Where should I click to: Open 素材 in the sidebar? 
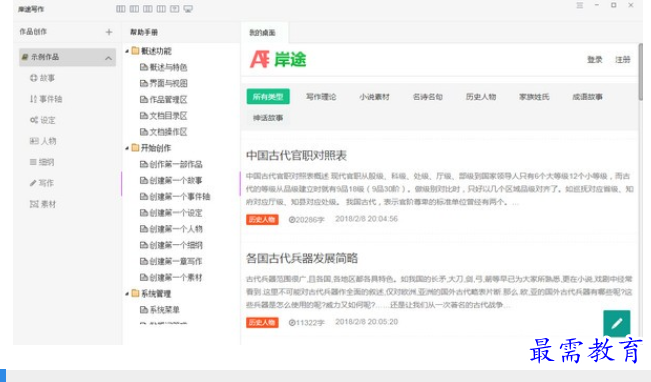tap(43, 204)
